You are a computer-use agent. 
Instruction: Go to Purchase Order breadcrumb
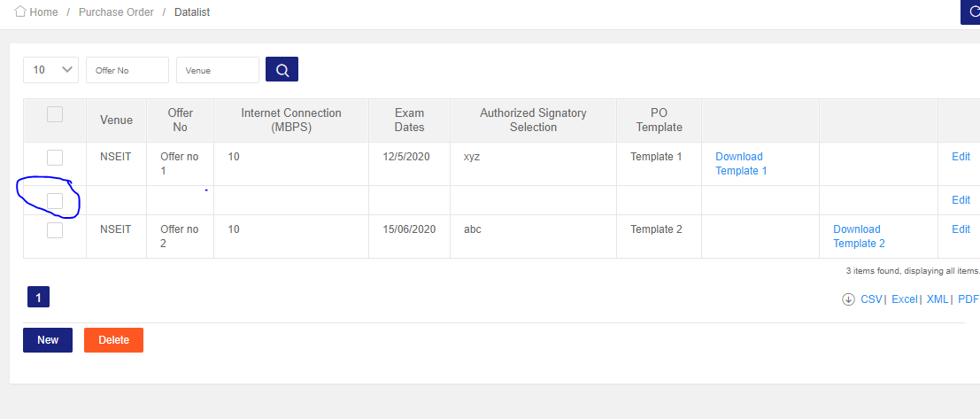pyautogui.click(x=116, y=12)
